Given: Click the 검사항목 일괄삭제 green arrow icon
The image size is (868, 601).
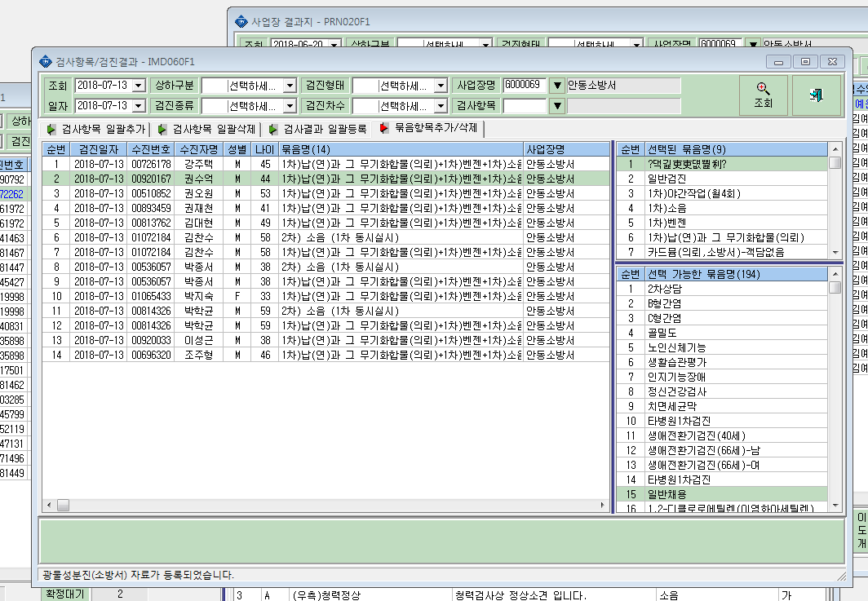Looking at the screenshot, I should coord(162,130).
